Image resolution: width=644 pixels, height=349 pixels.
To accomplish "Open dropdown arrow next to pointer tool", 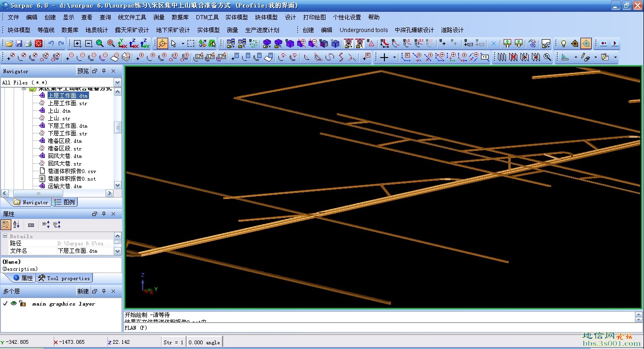I will (183, 43).
